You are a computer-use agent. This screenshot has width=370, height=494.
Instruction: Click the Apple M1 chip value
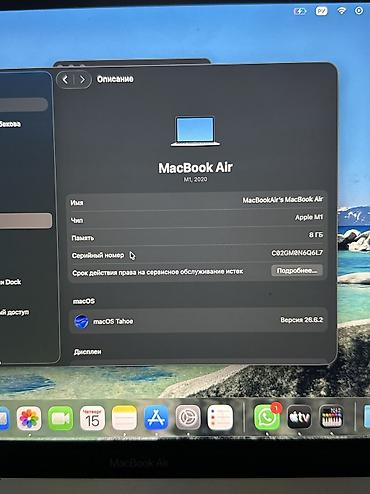point(309,217)
